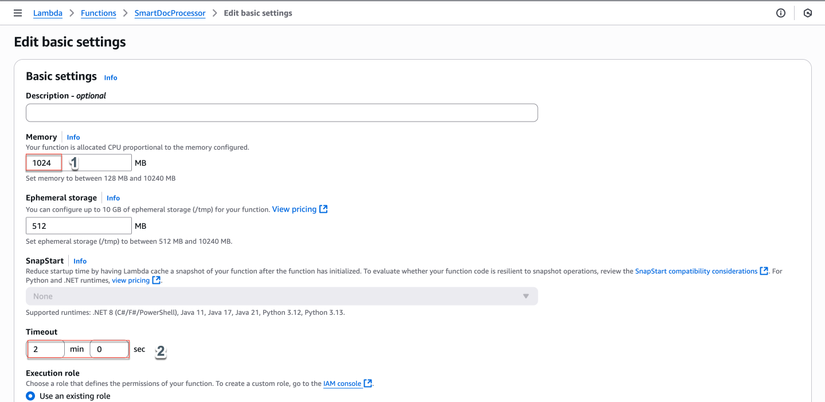Click external link icon next to IAM console
Screen dimensions: 825x402
click(x=368, y=383)
